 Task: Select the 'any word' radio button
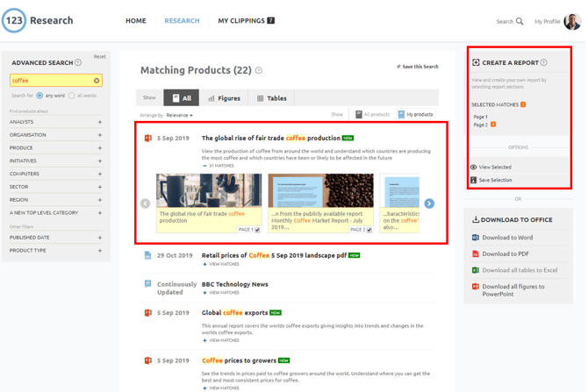pos(39,96)
